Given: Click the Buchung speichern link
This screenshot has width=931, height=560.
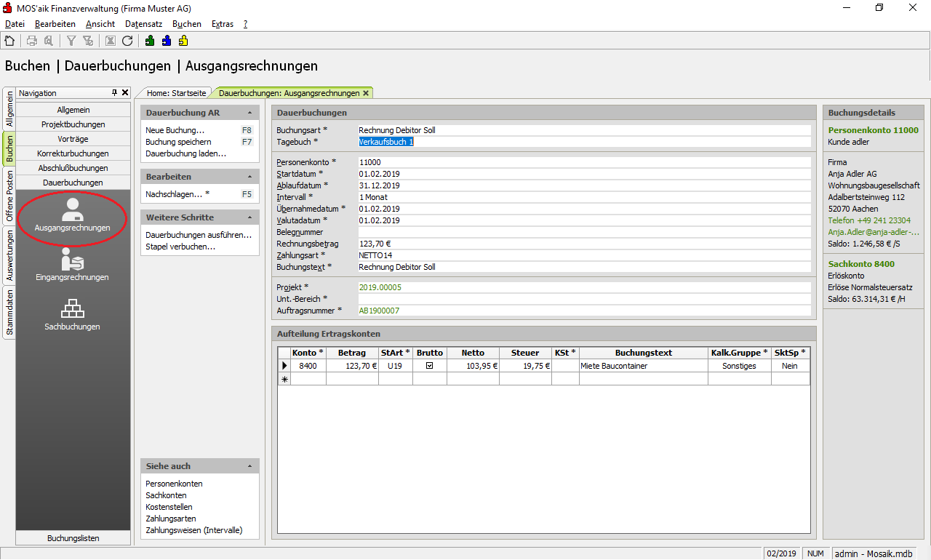Looking at the screenshot, I should click(178, 142).
